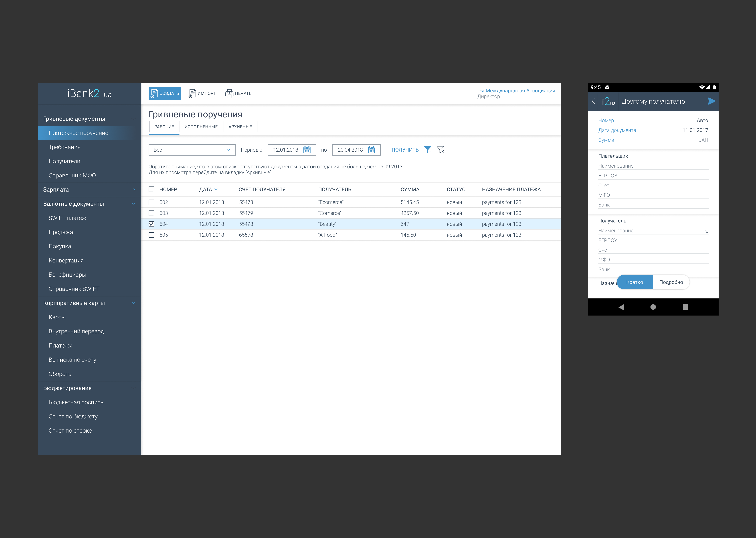Tap the Android home circle button
This screenshot has height=538, width=756.
click(x=653, y=307)
